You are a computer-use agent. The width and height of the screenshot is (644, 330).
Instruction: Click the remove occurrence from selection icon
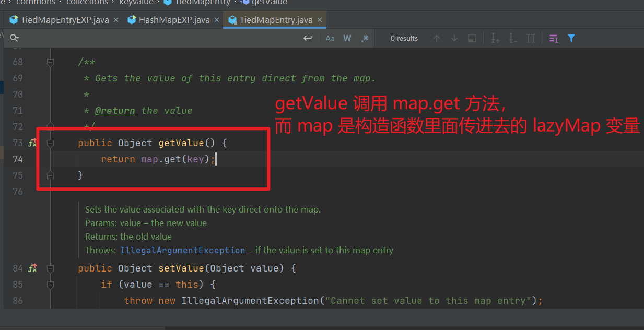pyautogui.click(x=512, y=38)
